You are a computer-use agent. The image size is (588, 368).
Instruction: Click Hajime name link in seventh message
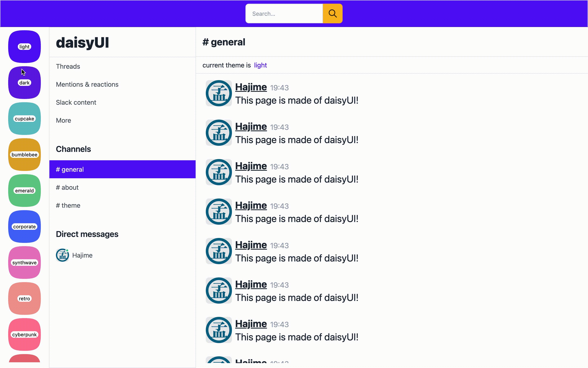pyautogui.click(x=251, y=324)
